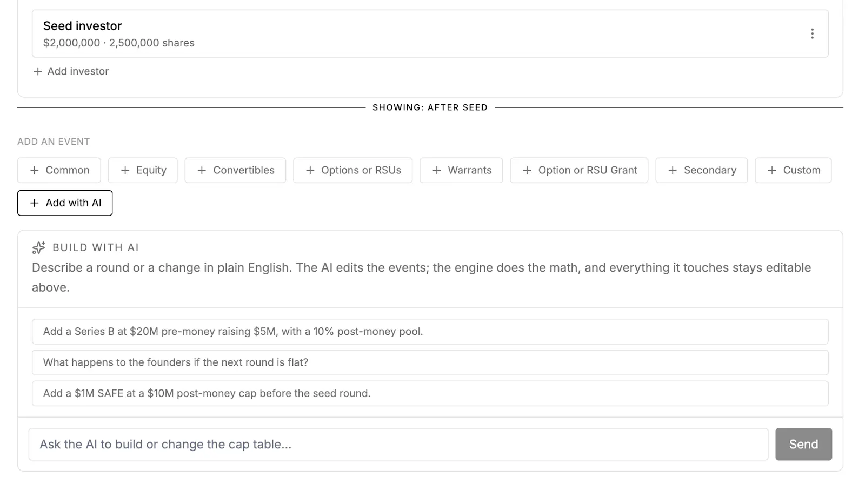Add a Secondary sale event
Screen dimensions: 865x504
coord(702,170)
